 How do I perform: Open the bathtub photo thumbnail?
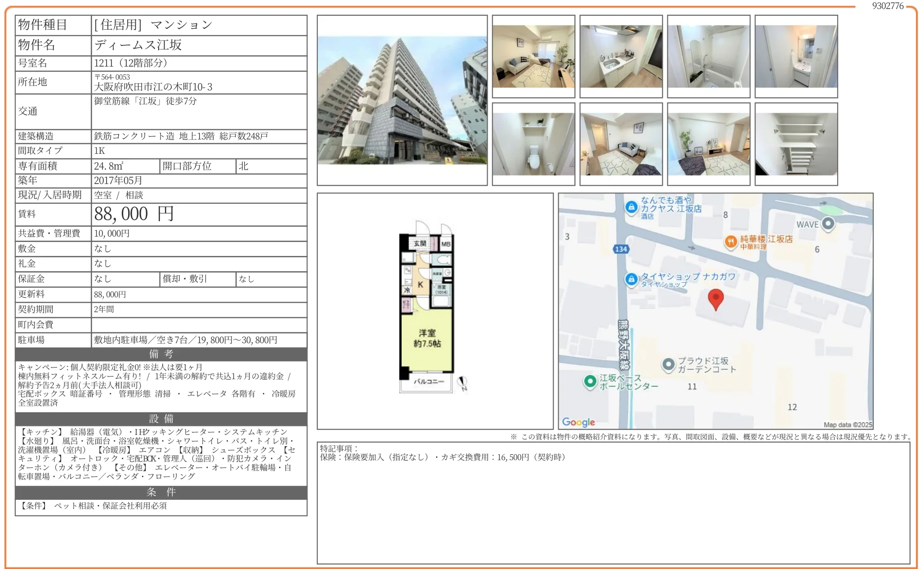tap(708, 57)
